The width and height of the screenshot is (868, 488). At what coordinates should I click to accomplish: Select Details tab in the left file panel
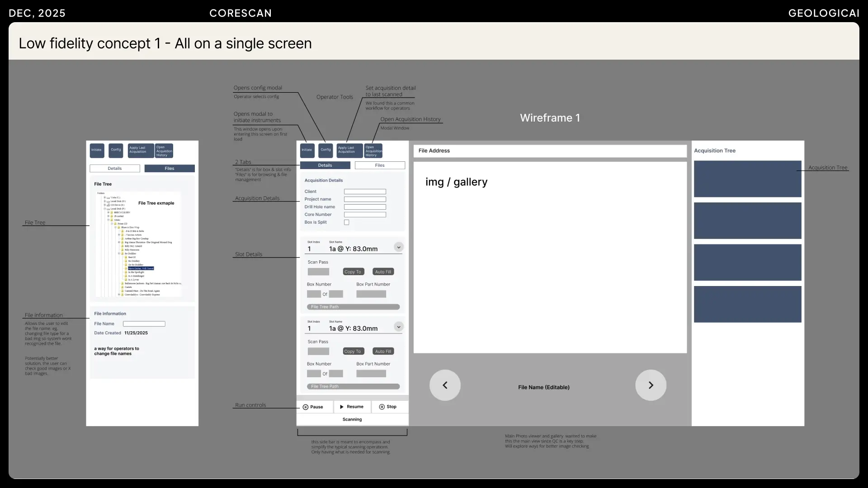(x=115, y=169)
